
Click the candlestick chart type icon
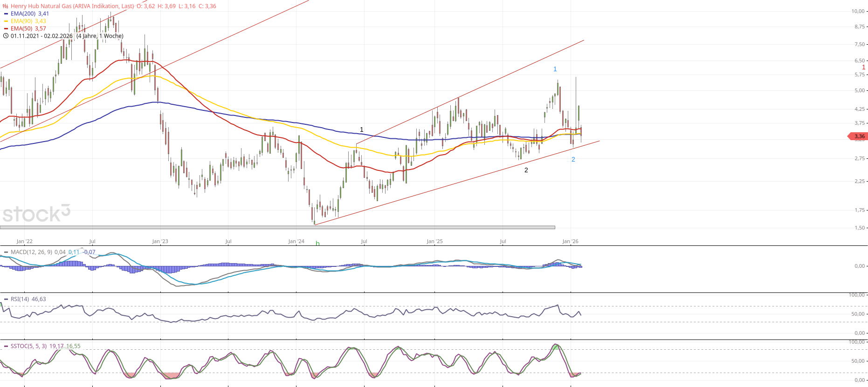point(6,6)
